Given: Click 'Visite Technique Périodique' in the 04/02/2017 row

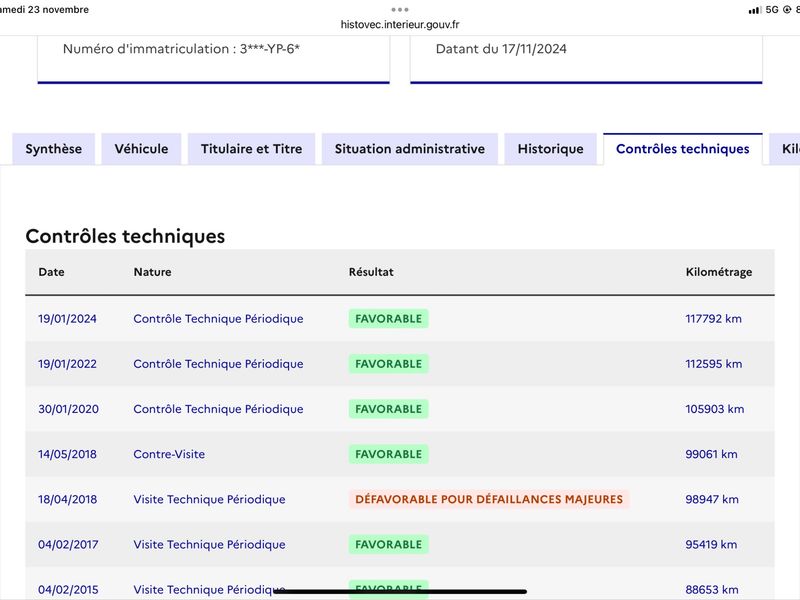Looking at the screenshot, I should [x=209, y=544].
